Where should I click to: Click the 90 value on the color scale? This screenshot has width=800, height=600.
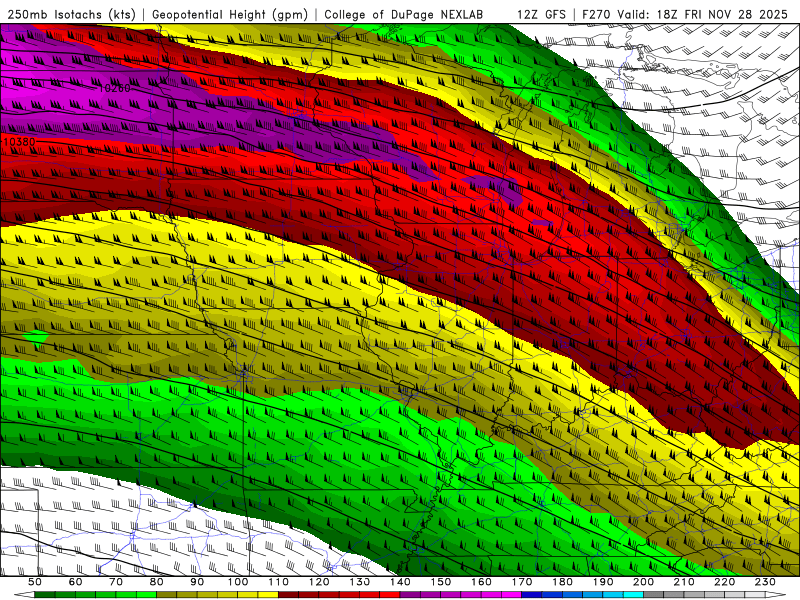point(197,582)
